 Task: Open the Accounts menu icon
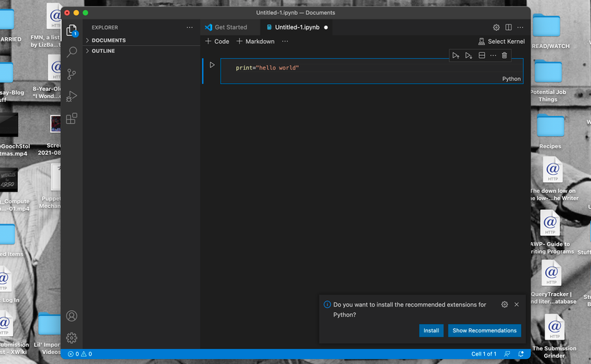tap(72, 316)
